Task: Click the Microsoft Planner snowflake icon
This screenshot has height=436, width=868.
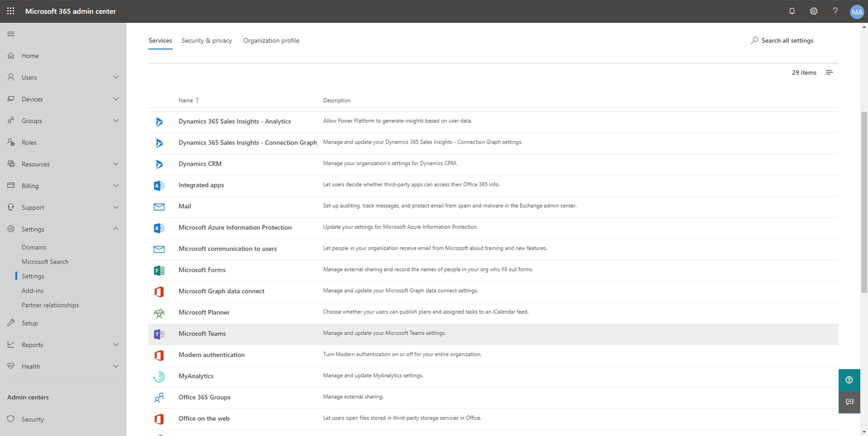Action: click(x=159, y=312)
